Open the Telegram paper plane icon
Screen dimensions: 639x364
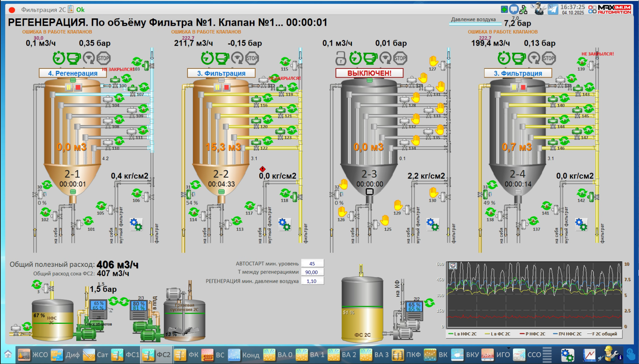point(552,9)
